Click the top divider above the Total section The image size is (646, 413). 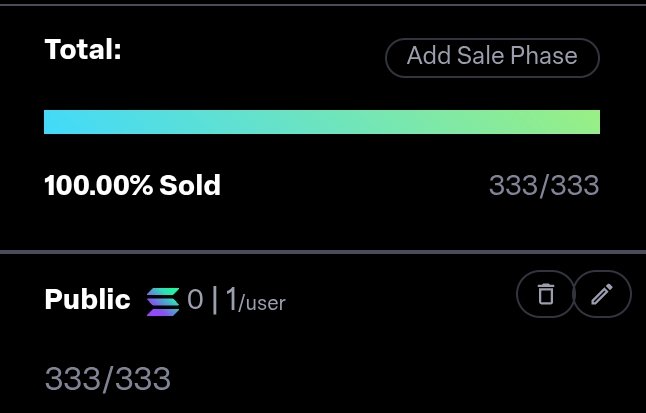tap(322, 5)
